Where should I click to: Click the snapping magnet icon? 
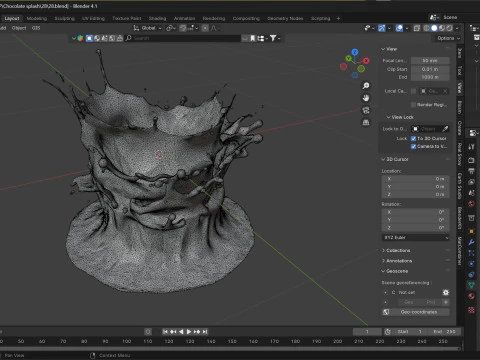coord(183,28)
